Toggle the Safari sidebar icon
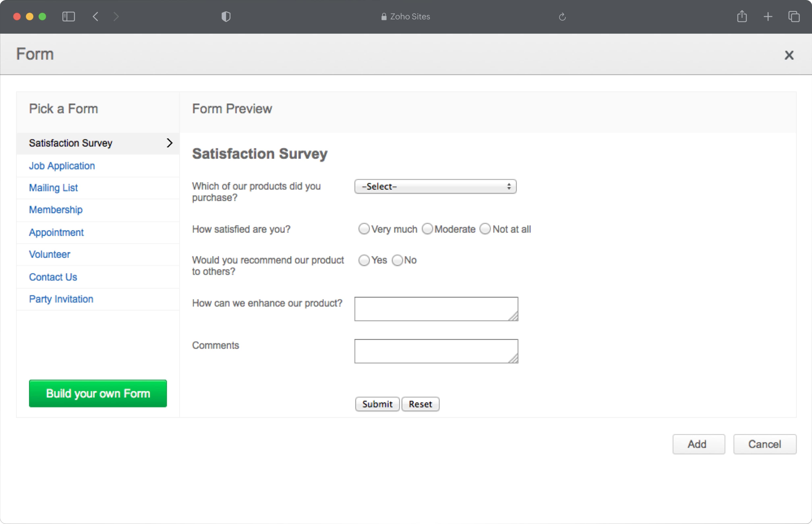 (68, 16)
